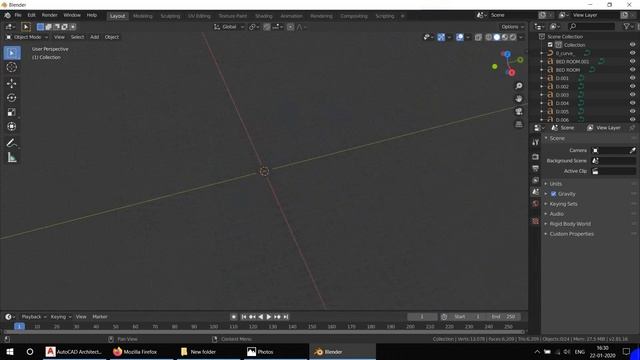
Task: Toggle the Collection exclude checkbox
Action: 550,45
